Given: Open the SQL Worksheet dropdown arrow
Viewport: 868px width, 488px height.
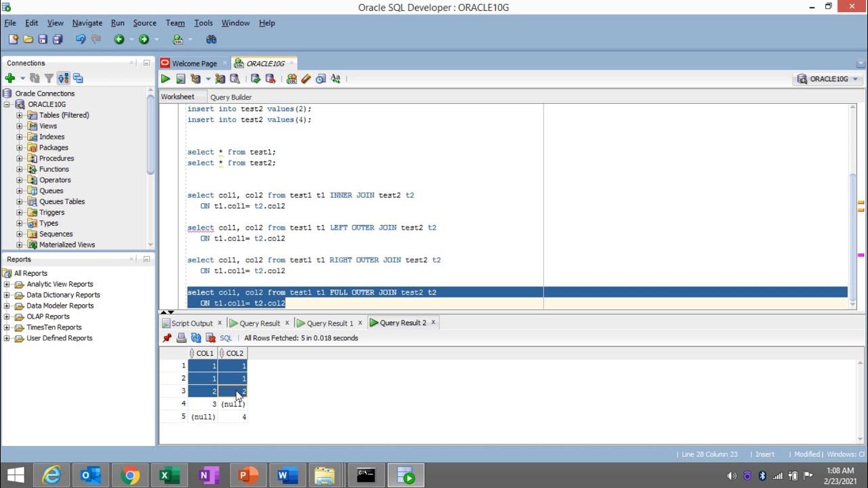Looking at the screenshot, I should tap(191, 39).
